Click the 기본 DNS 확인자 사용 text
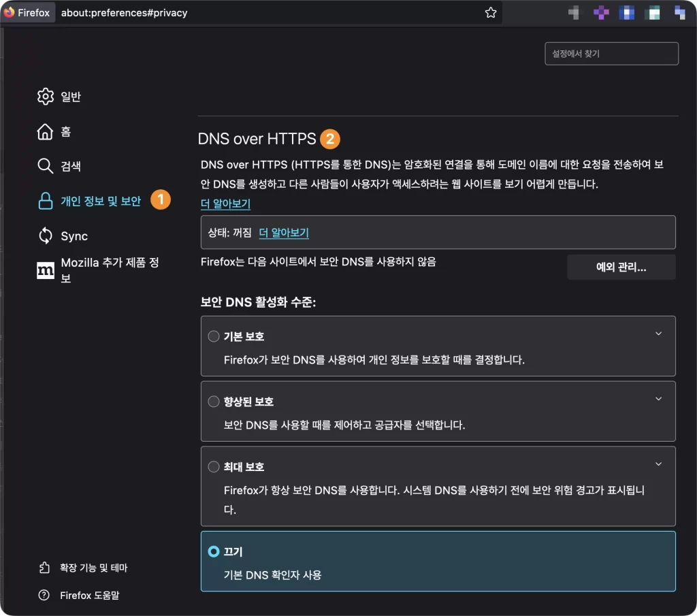Screen dimensions: 697x616 point(272,575)
